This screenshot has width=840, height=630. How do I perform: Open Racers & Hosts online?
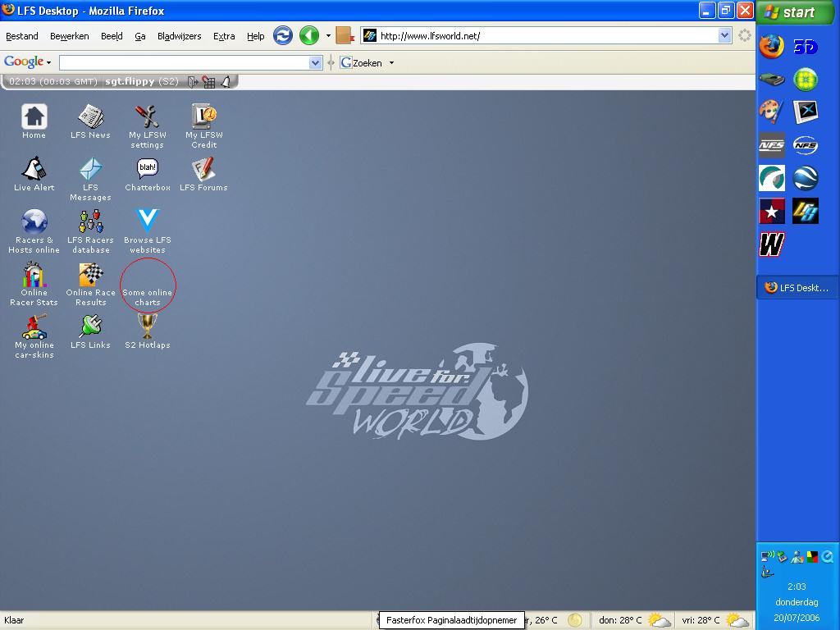pyautogui.click(x=34, y=231)
